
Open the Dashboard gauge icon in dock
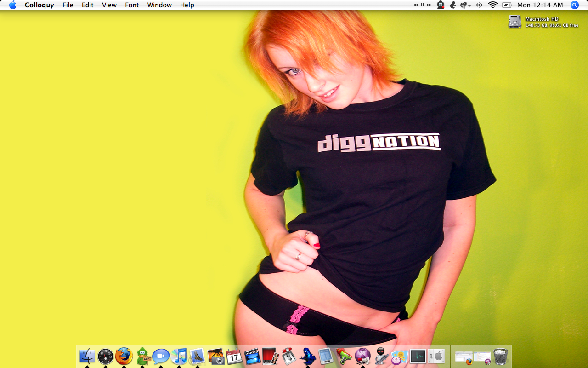106,356
